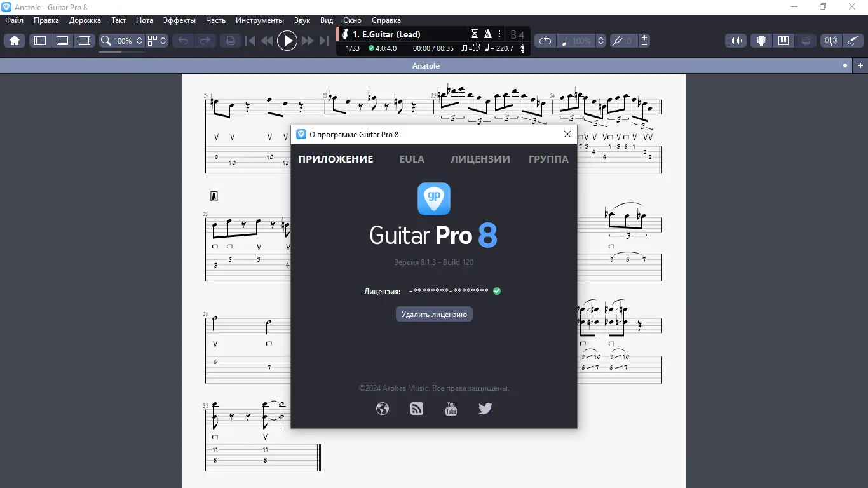868x488 pixels.
Task: Open the Правка menu
Action: coord(46,20)
